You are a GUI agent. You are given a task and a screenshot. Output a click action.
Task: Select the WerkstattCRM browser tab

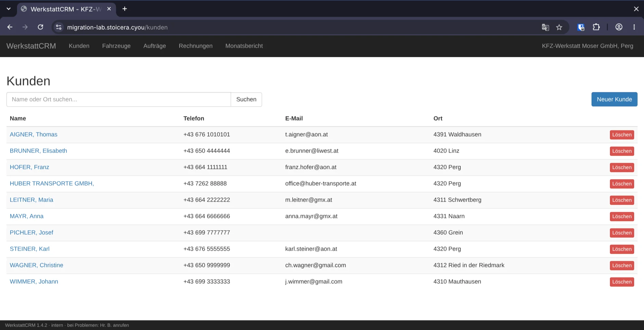[66, 9]
